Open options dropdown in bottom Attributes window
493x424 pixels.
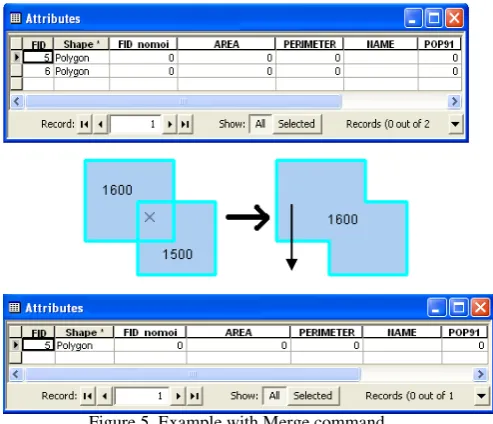[481, 396]
